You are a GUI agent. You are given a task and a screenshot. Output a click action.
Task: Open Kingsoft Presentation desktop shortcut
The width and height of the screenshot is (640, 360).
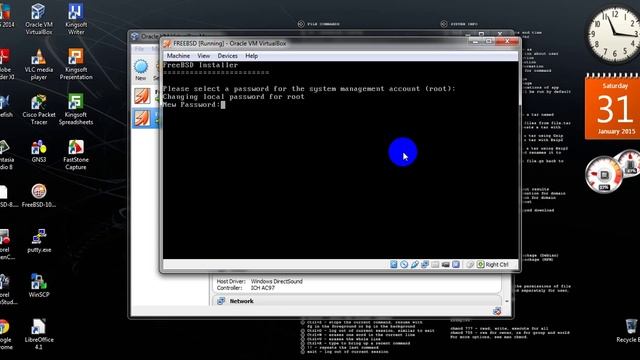coord(76,64)
